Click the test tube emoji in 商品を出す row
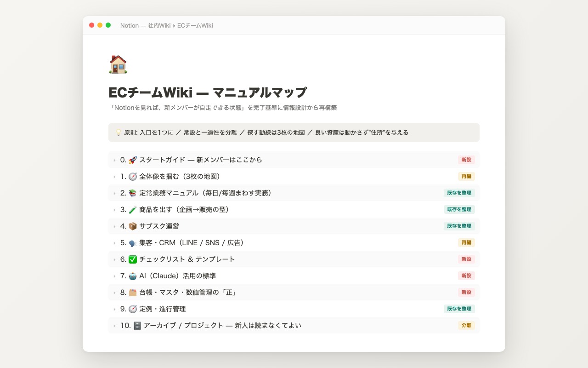The width and height of the screenshot is (588, 368). [133, 210]
